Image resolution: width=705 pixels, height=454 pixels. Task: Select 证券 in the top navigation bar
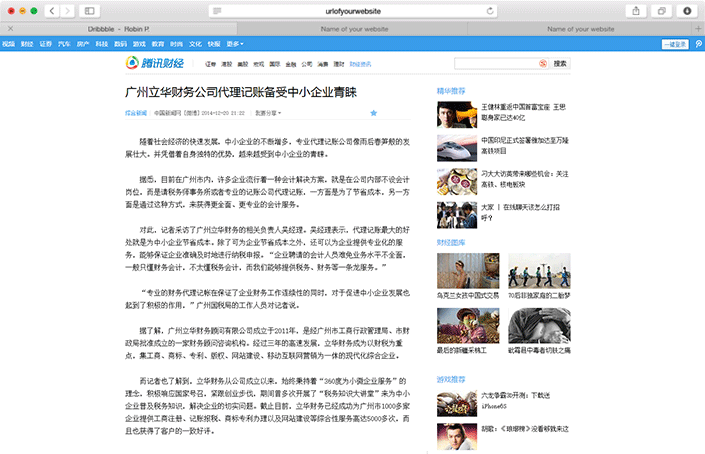point(45,44)
